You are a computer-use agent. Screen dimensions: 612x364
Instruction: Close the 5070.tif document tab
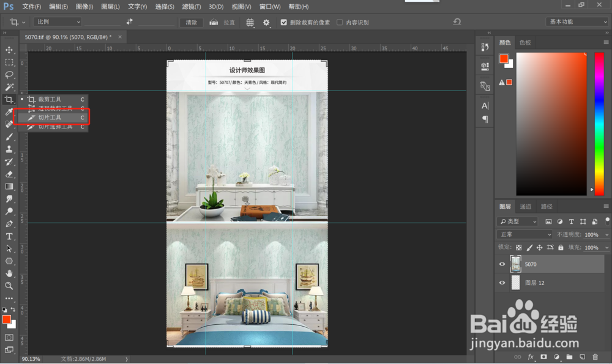click(120, 37)
